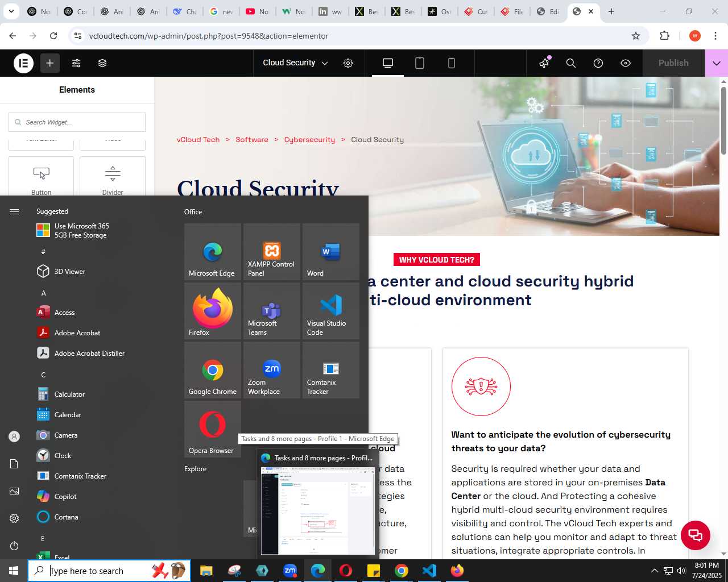Expand Publish options arrow
The height and width of the screenshot is (582, 728).
[717, 63]
